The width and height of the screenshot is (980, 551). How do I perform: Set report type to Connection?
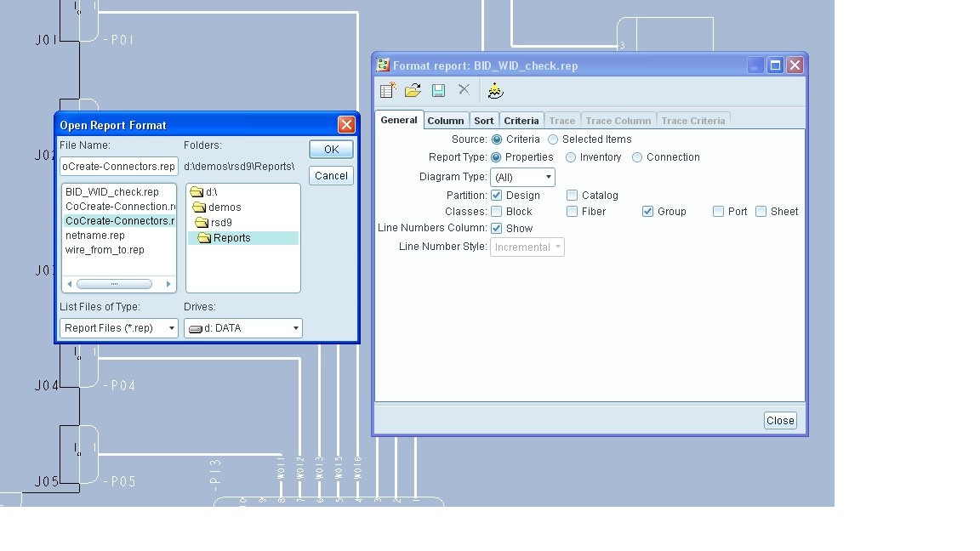pos(637,157)
